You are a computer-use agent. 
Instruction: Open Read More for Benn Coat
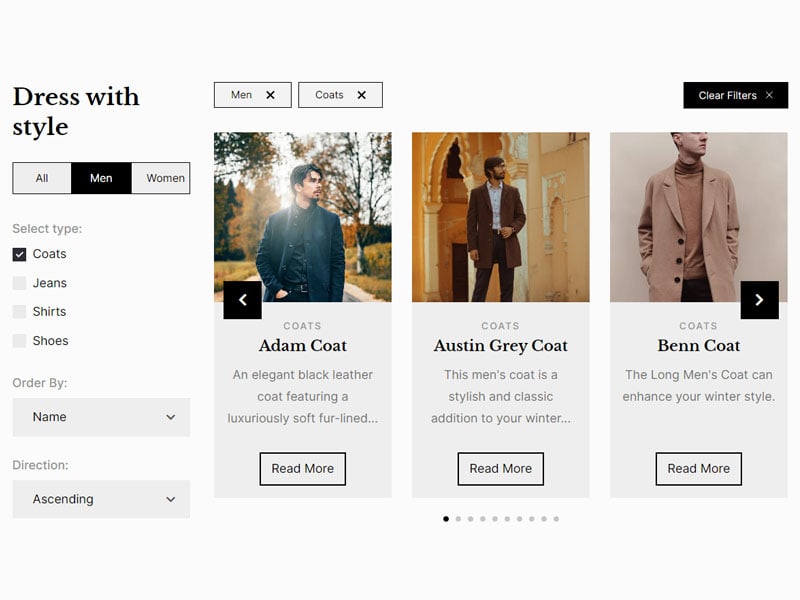(698, 468)
